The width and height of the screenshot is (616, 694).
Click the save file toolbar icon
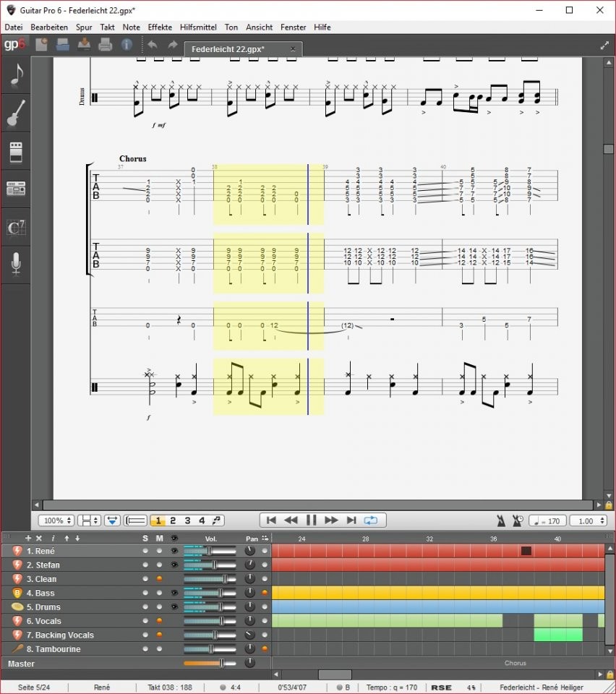[x=84, y=45]
